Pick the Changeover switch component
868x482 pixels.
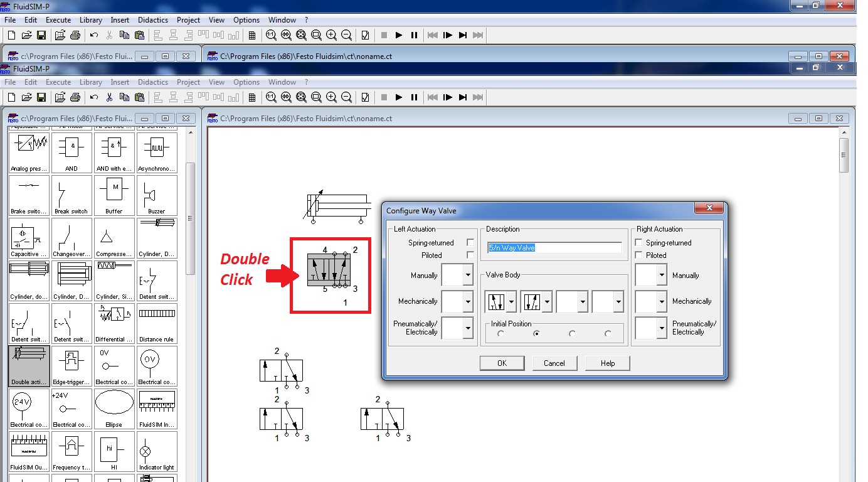(x=71, y=237)
